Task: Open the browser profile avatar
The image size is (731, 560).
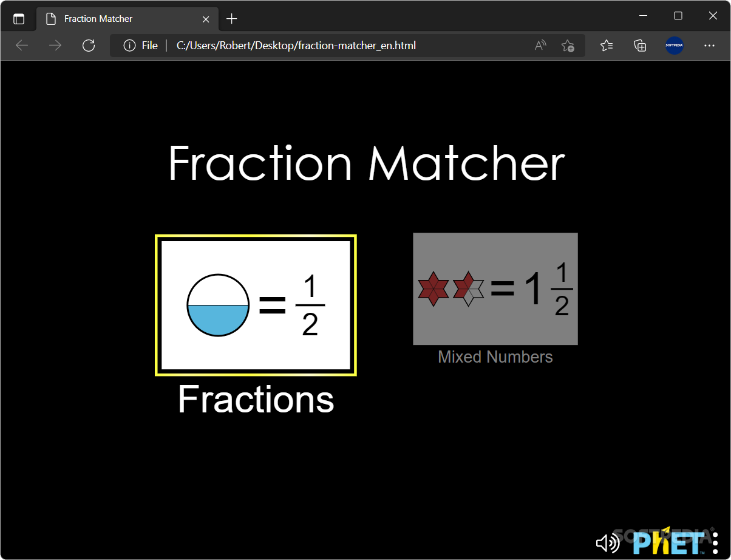Action: pos(675,46)
